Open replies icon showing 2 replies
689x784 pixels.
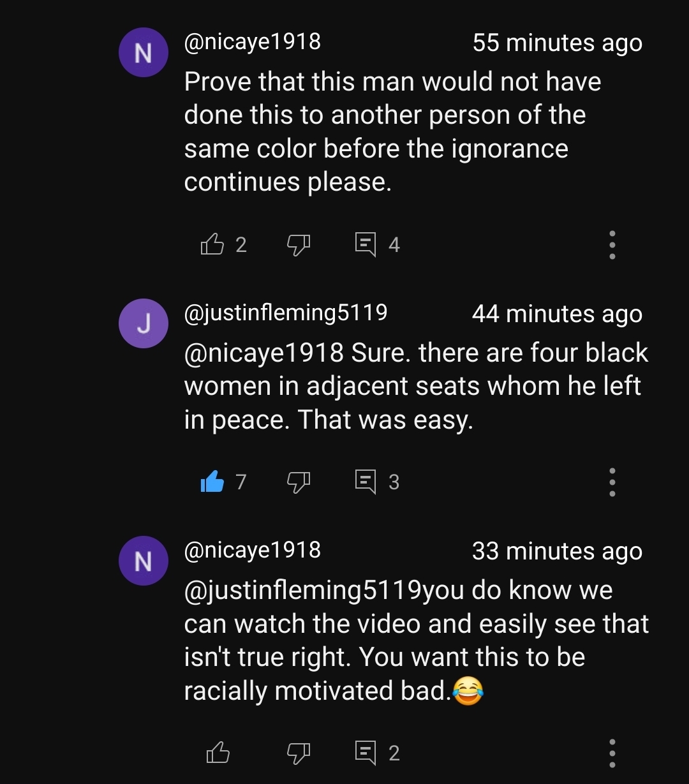[366, 753]
